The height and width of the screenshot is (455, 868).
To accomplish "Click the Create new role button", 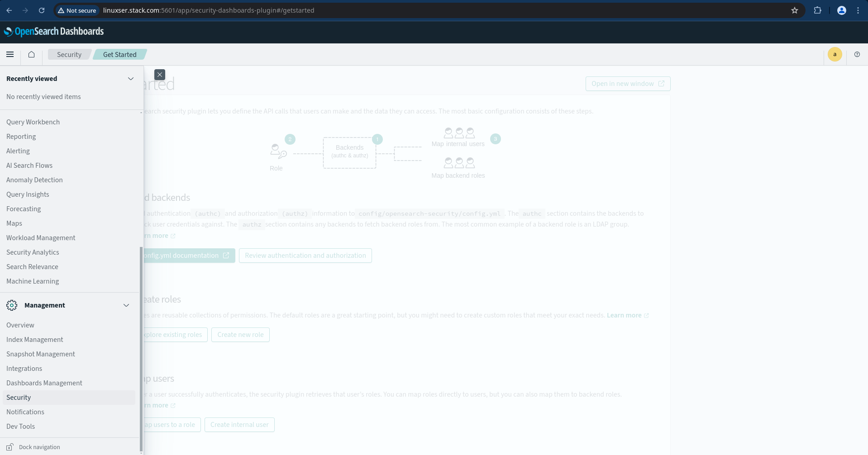I will click(x=240, y=335).
